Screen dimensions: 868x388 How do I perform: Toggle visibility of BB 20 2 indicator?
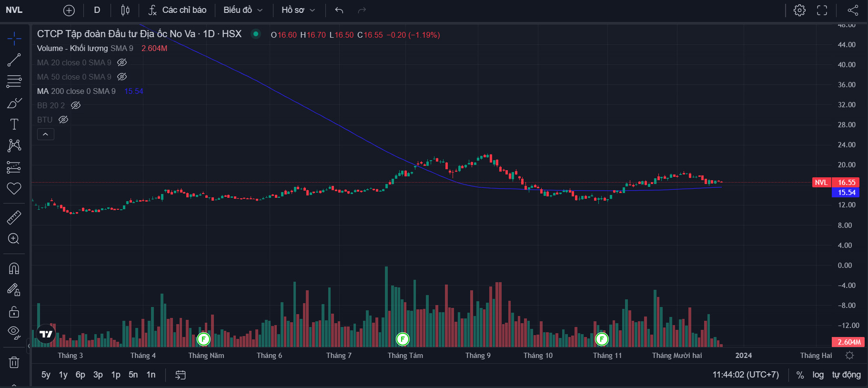76,105
